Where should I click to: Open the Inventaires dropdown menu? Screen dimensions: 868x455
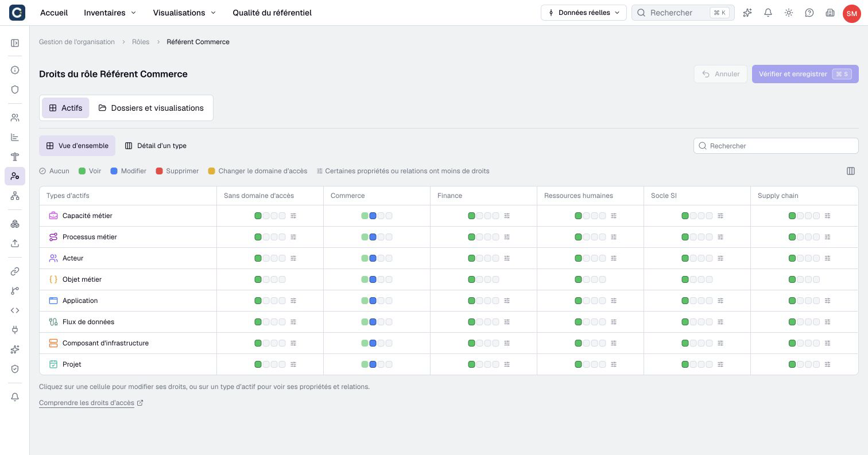pyautogui.click(x=110, y=13)
